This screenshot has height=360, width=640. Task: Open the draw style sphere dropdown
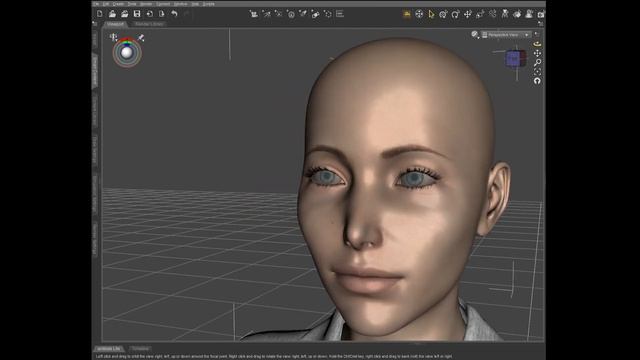click(475, 35)
